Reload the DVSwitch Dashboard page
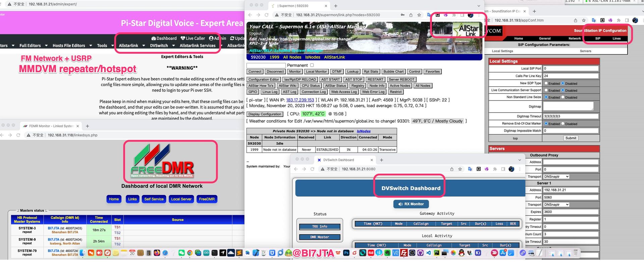The width and height of the screenshot is (644, 262). 312,169
